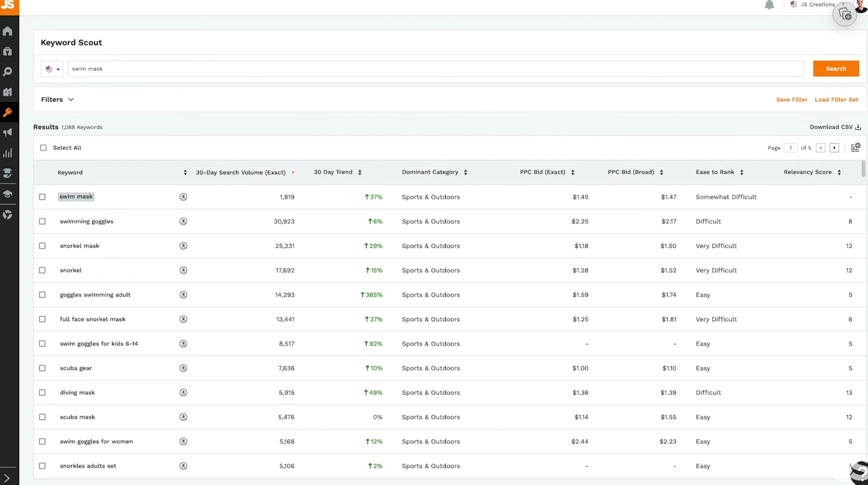Viewport: 868px width, 485px height.
Task: Click the notifications bell icon
Action: tap(770, 5)
